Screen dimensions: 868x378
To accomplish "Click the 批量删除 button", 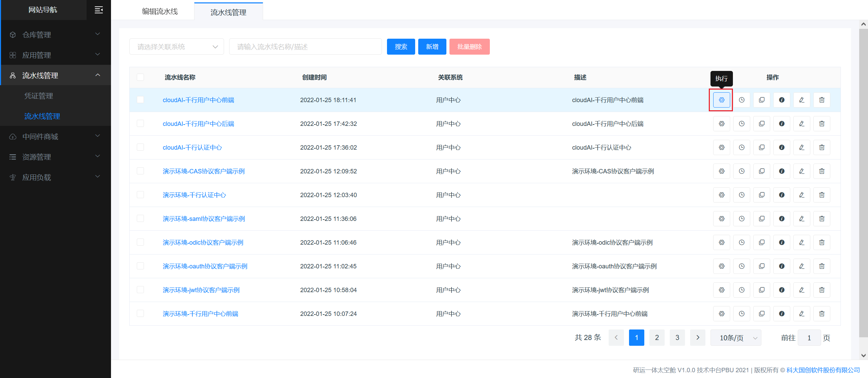I will [x=469, y=46].
